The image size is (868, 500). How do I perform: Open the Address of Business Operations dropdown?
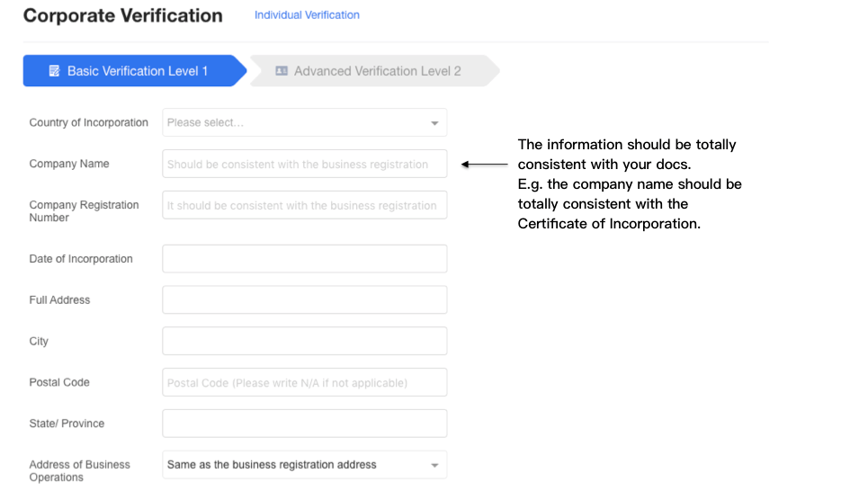pos(304,465)
